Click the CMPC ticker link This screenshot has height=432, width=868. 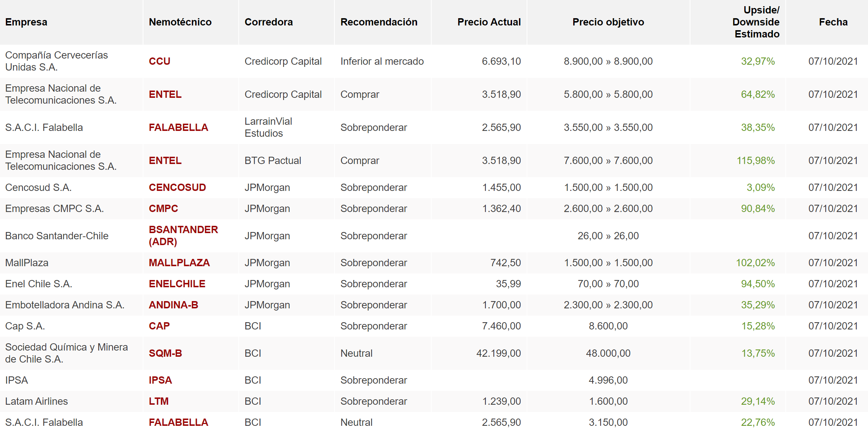tap(163, 208)
